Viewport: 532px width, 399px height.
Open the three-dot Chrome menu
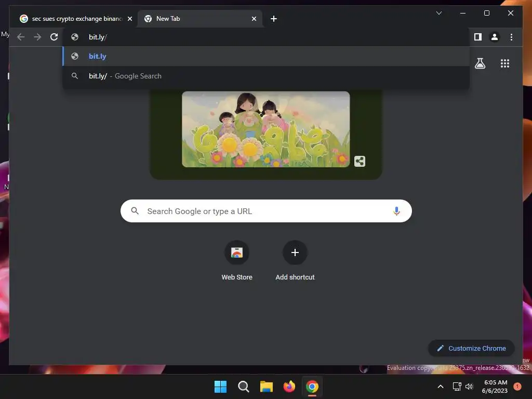(x=511, y=37)
